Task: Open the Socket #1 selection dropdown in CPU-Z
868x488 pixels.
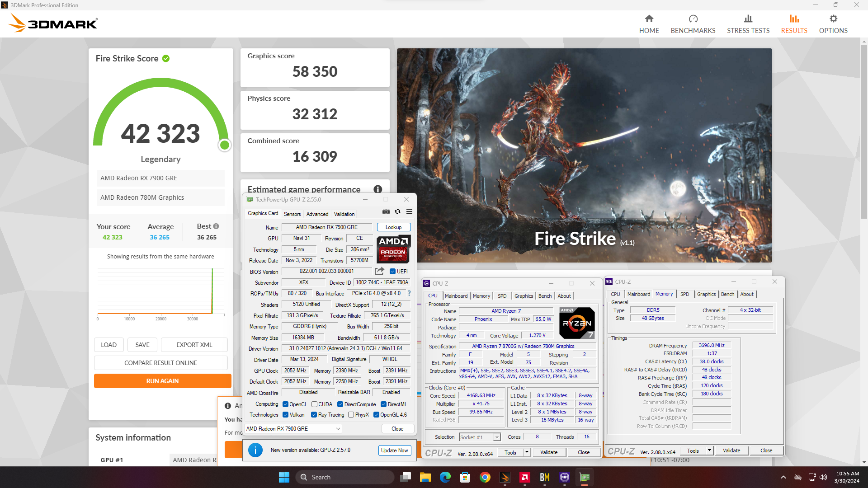Action: (x=480, y=437)
